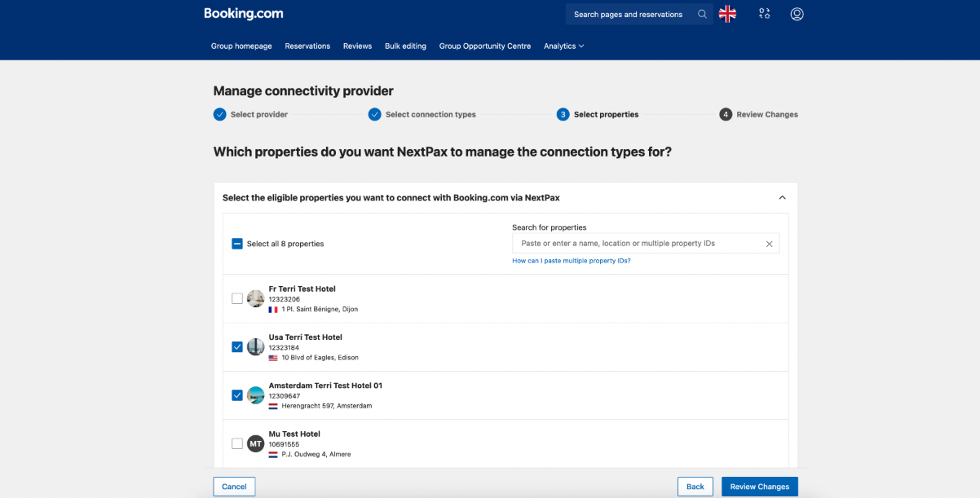The width and height of the screenshot is (980, 498).
Task: Click address 10 Blvd of Eagles, Edison
Action: (320, 358)
